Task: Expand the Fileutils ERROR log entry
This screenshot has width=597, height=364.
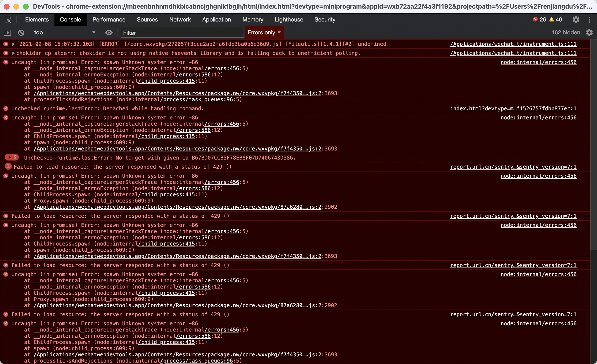Action: click(14, 44)
